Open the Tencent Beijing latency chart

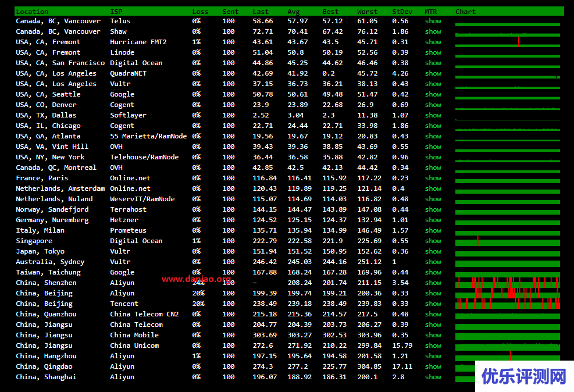pyautogui.click(x=507, y=304)
